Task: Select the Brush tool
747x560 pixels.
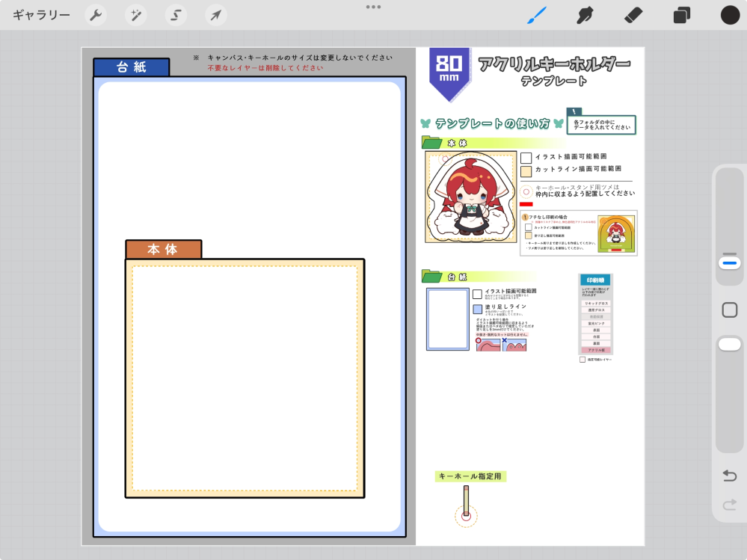Action: (x=537, y=15)
